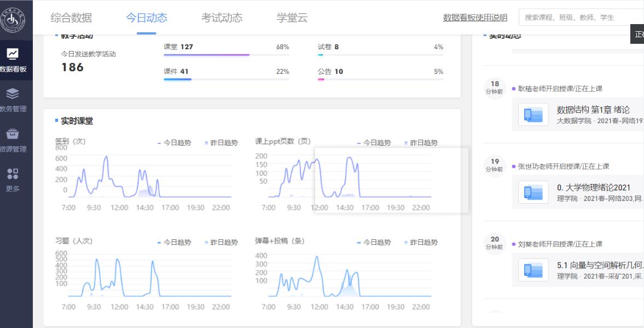Open the 资源管理 sidebar icon
This screenshot has height=328, width=644.
12,134
